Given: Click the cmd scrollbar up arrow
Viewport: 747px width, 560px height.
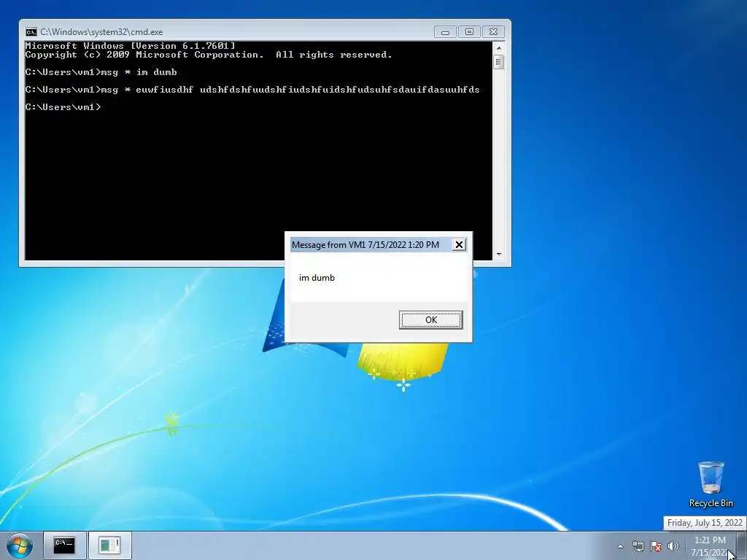Looking at the screenshot, I should [x=499, y=47].
